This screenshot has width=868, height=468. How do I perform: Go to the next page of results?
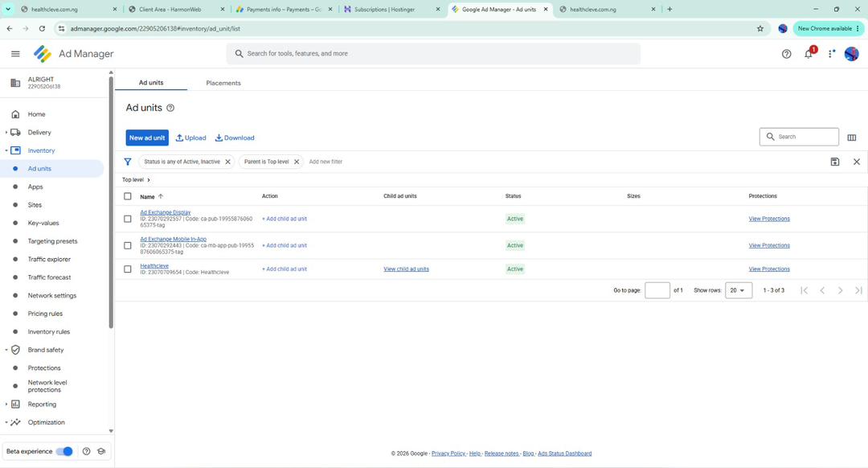pos(841,290)
